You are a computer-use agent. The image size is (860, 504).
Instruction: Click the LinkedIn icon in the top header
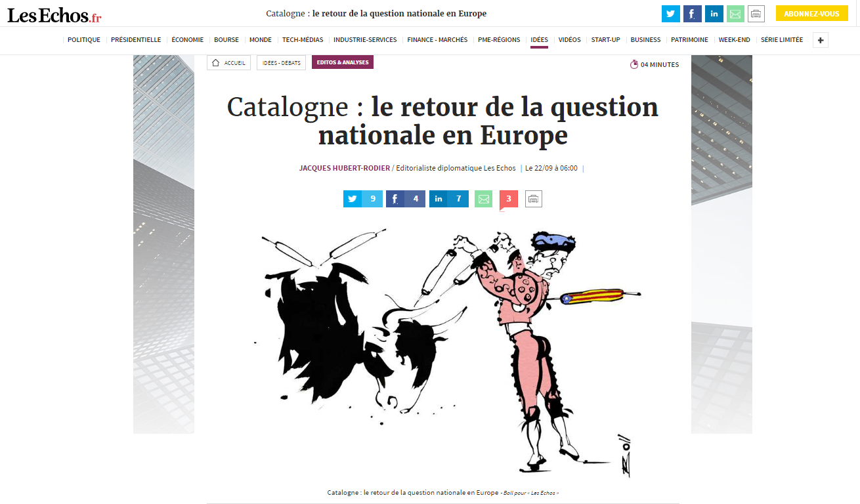(714, 14)
